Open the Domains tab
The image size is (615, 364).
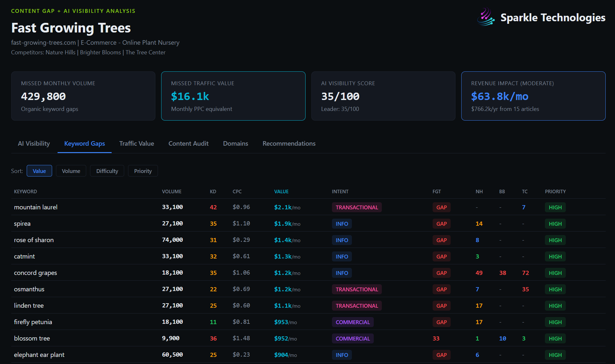(x=235, y=143)
